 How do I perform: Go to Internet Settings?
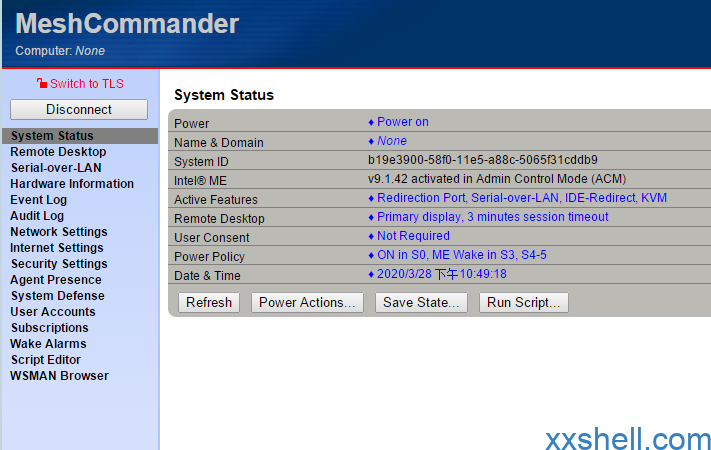coord(57,248)
